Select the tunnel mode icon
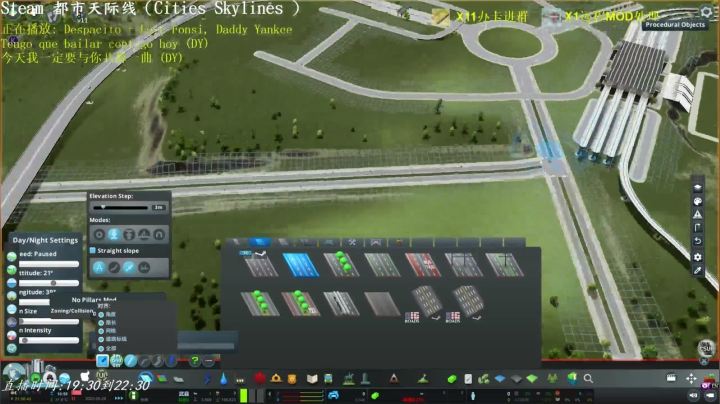 click(x=159, y=235)
